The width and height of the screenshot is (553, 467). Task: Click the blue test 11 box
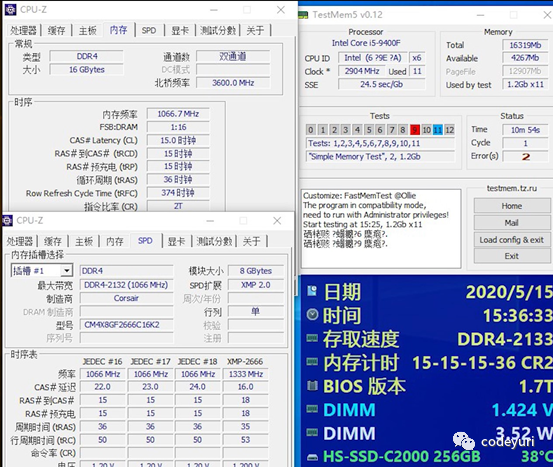[438, 130]
